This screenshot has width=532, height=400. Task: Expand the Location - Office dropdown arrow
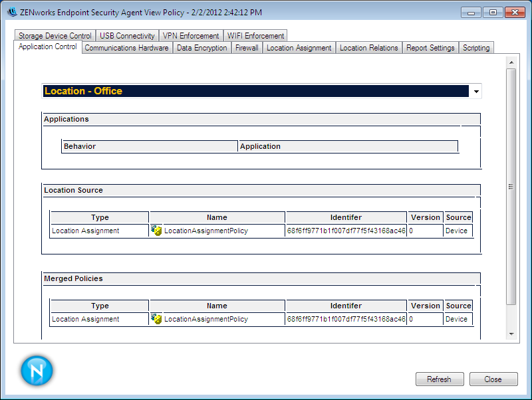tap(476, 91)
